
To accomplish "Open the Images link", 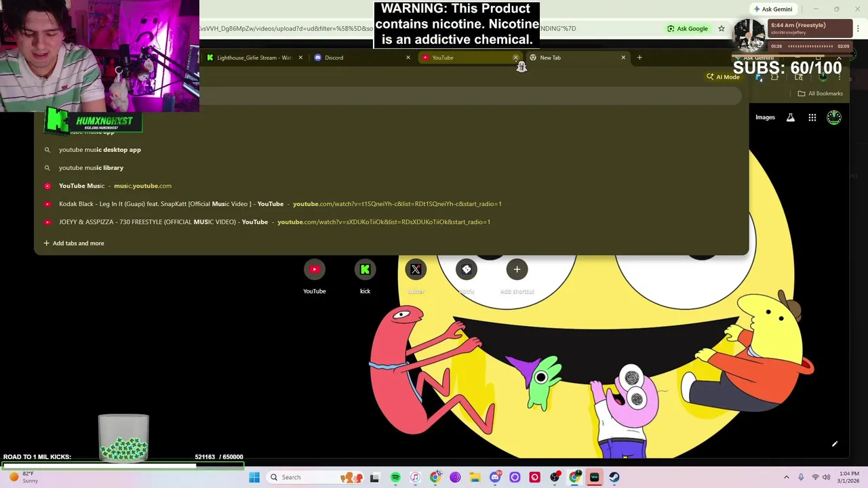I will 765,117.
